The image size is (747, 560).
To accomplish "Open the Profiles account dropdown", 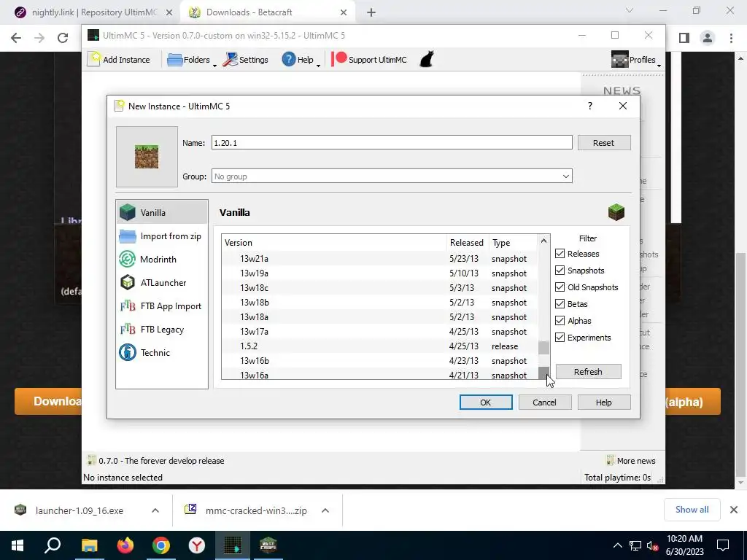I will tap(636, 60).
